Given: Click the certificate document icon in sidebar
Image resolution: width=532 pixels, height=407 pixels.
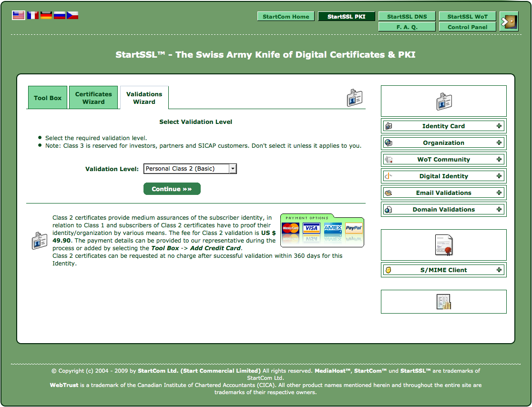Looking at the screenshot, I should coord(444,245).
